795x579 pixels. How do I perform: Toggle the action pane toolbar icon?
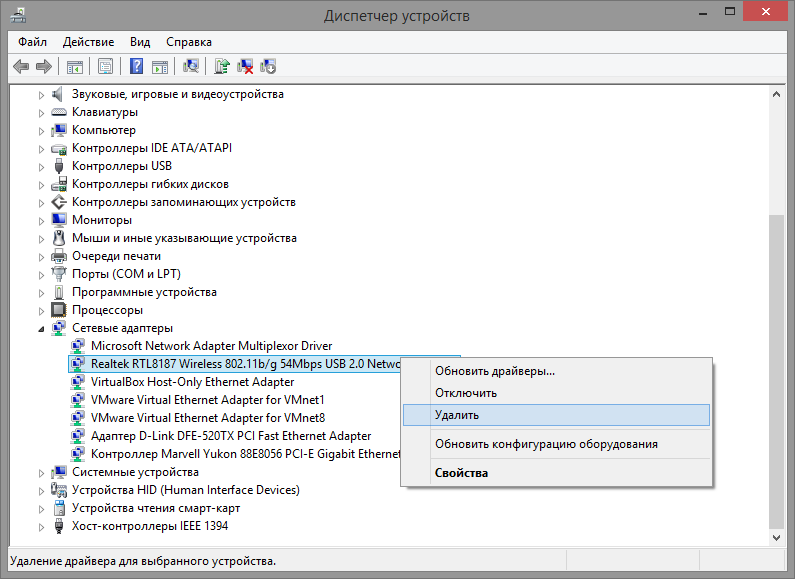160,66
